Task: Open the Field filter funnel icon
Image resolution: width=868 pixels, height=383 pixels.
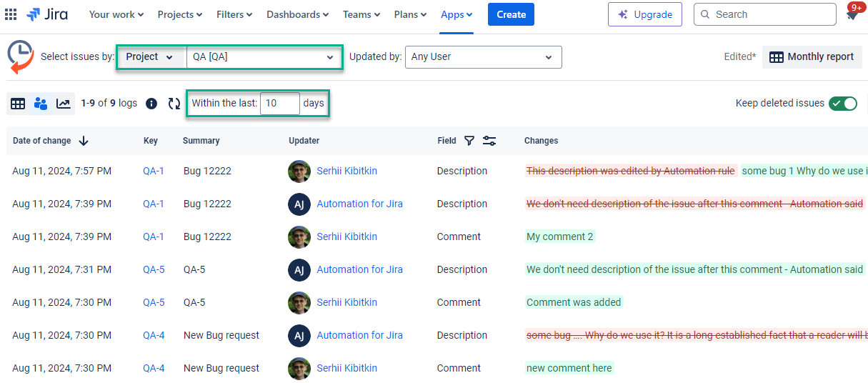Action: (469, 141)
